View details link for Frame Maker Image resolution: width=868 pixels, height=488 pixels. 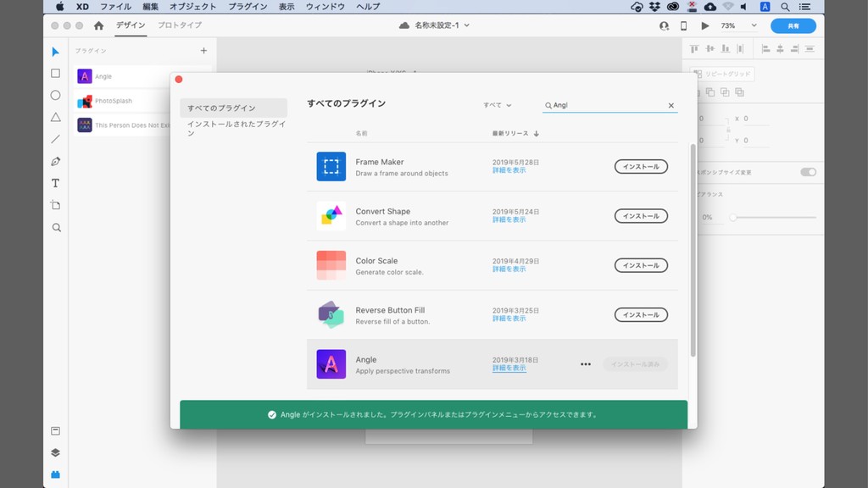tap(509, 170)
